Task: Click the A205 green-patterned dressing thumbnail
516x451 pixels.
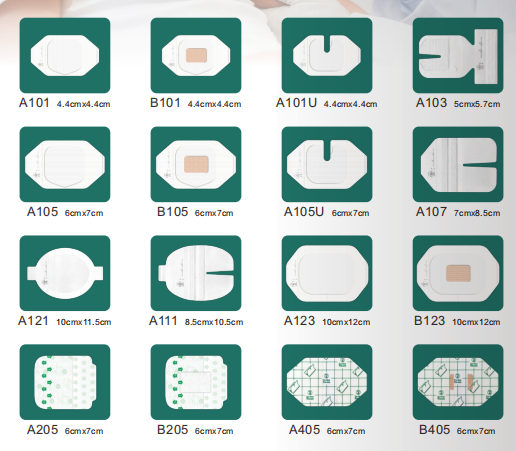Action: (x=65, y=382)
